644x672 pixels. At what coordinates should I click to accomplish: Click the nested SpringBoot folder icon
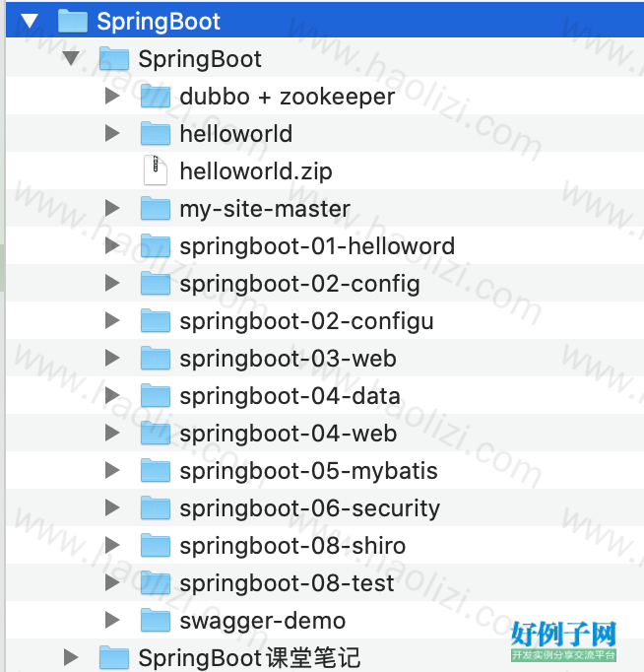114,58
